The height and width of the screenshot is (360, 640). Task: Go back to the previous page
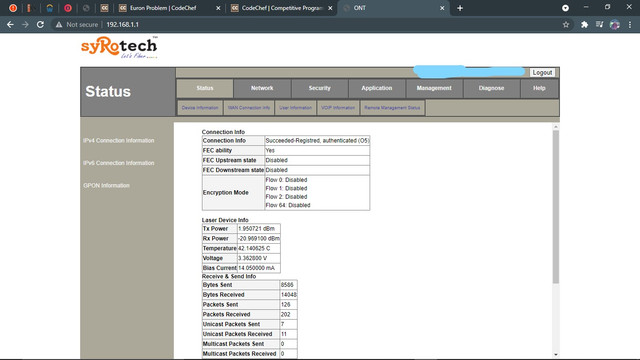[10, 24]
